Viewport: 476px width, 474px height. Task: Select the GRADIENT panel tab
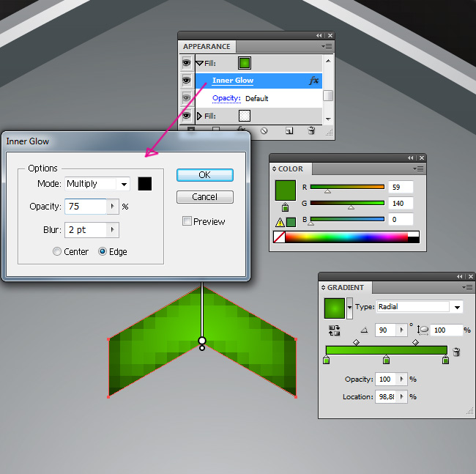346,288
